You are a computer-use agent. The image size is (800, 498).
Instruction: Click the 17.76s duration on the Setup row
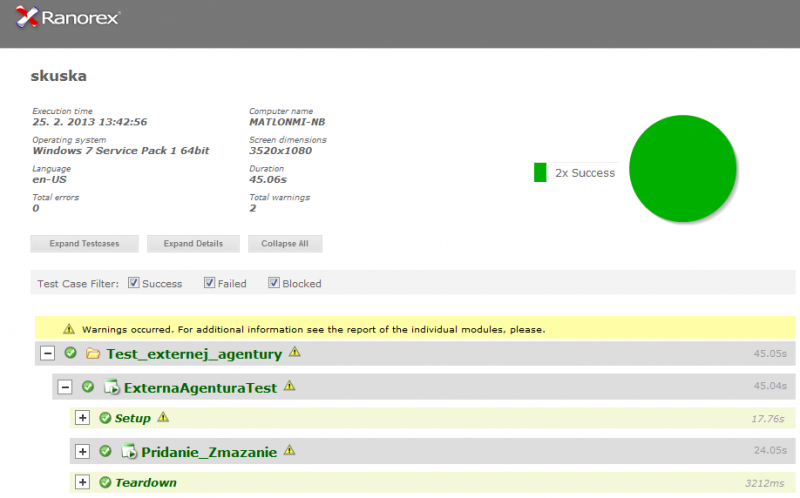768,419
